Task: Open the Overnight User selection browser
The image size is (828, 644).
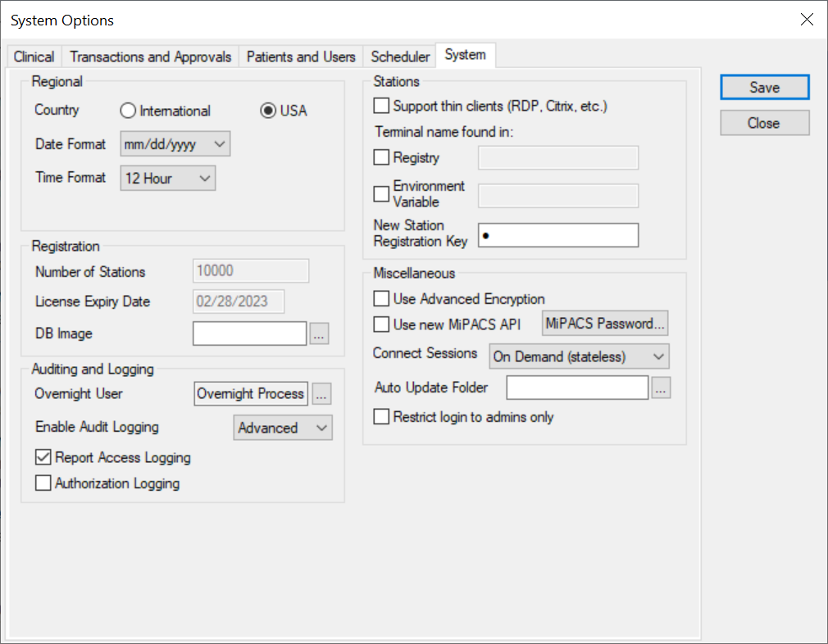Action: [x=321, y=394]
